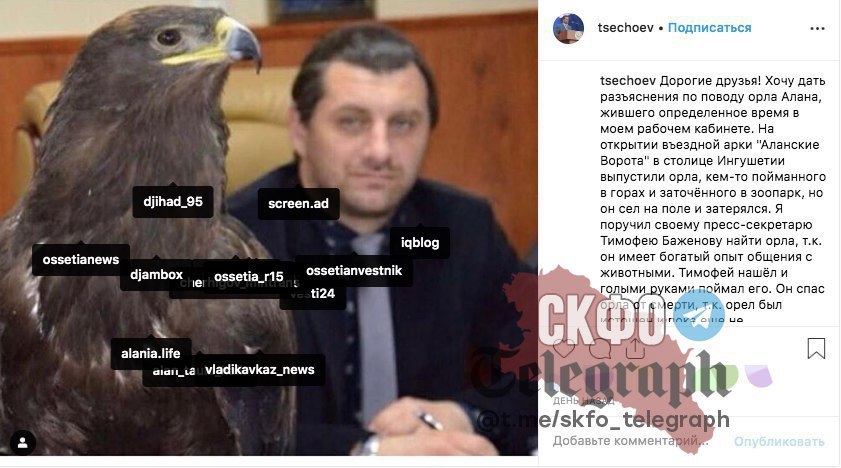Open the tsechoev username in the header
Viewport: 841px width, 468px height.
[x=625, y=28]
